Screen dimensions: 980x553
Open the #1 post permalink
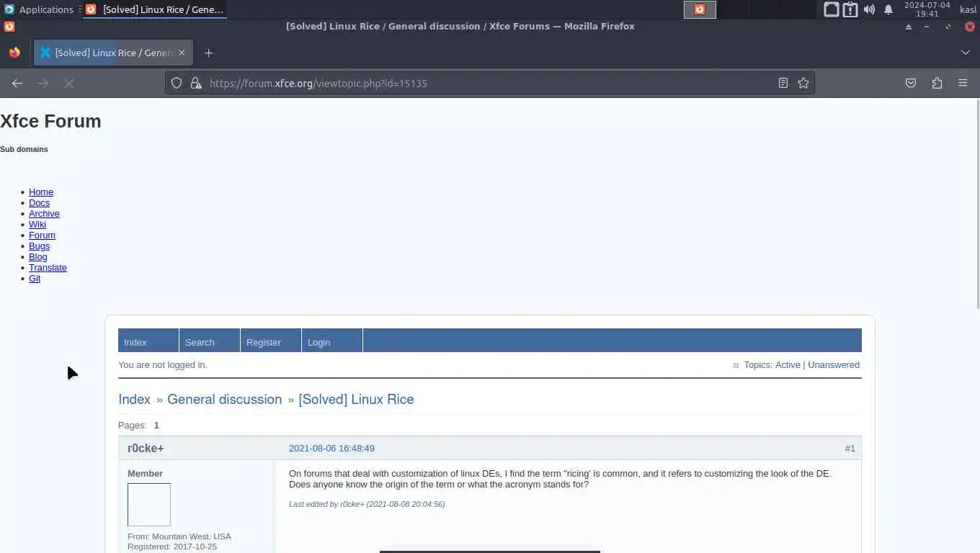click(x=850, y=449)
